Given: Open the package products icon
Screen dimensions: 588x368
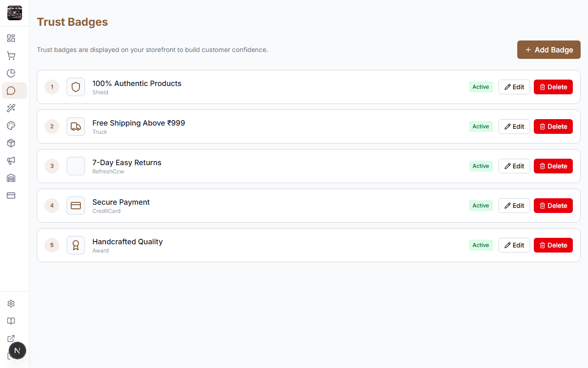Looking at the screenshot, I should pos(11,143).
